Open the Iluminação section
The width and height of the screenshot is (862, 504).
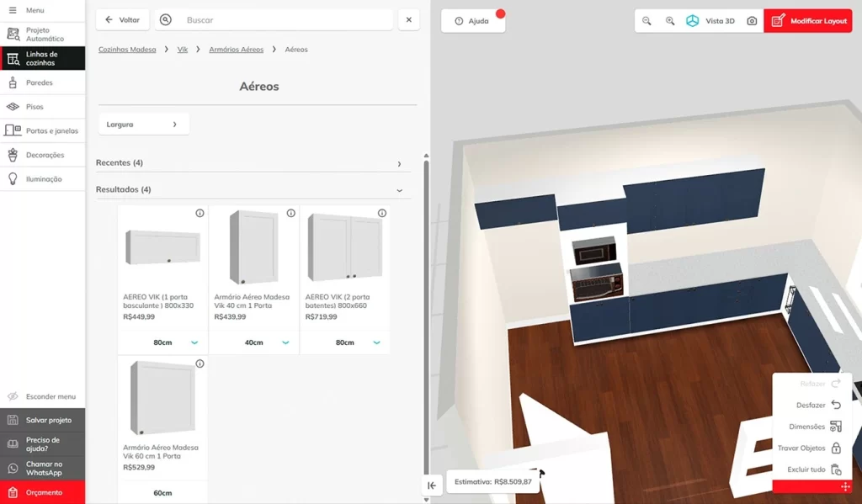pos(42,179)
